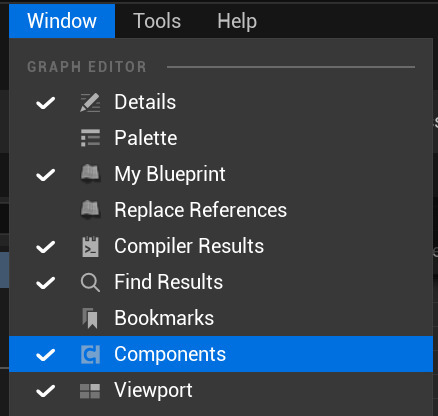Uncheck the Find Results checkmark
The image size is (438, 416).
click(x=46, y=283)
